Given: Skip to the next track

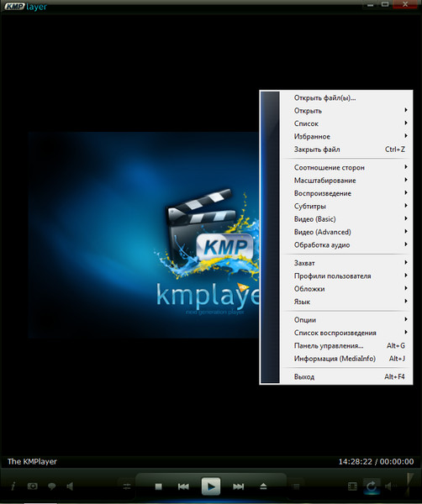Looking at the screenshot, I should point(239,486).
